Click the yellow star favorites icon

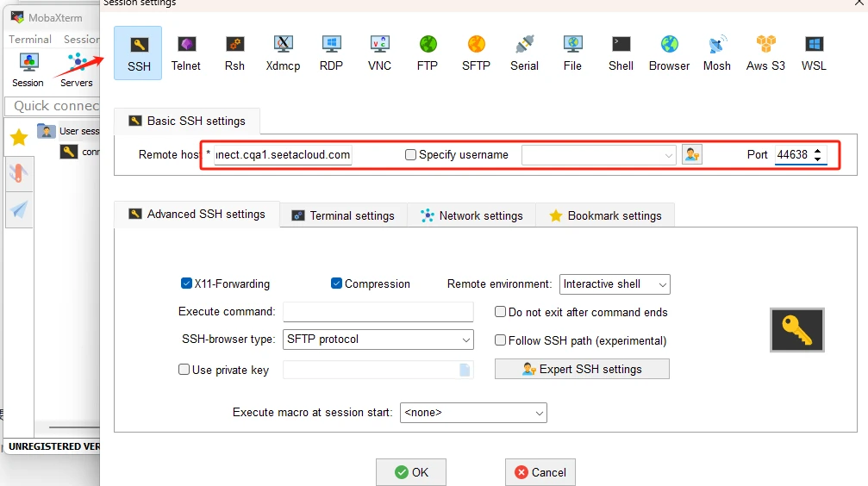(19, 137)
